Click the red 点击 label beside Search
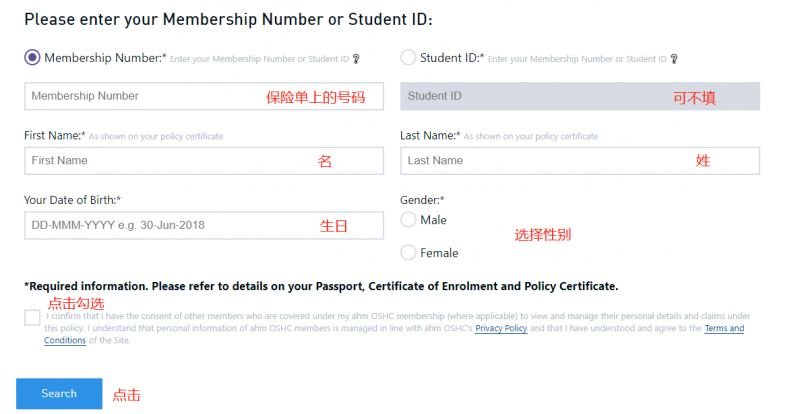 point(126,395)
